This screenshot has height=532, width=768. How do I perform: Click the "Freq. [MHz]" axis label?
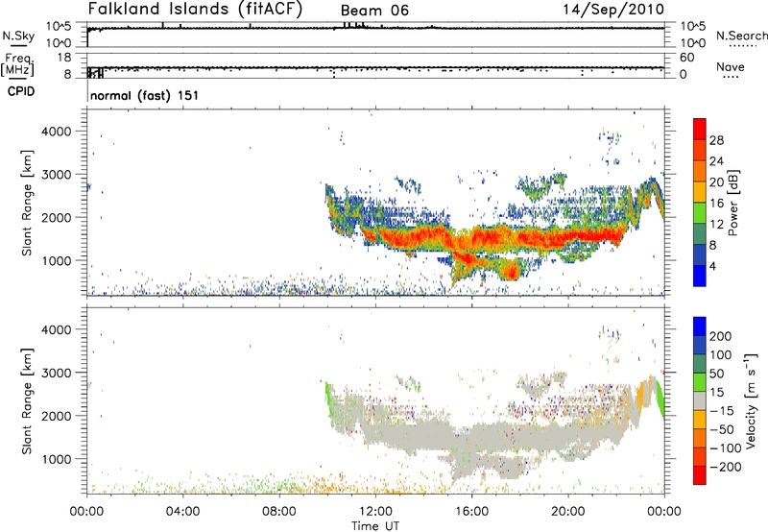click(18, 64)
